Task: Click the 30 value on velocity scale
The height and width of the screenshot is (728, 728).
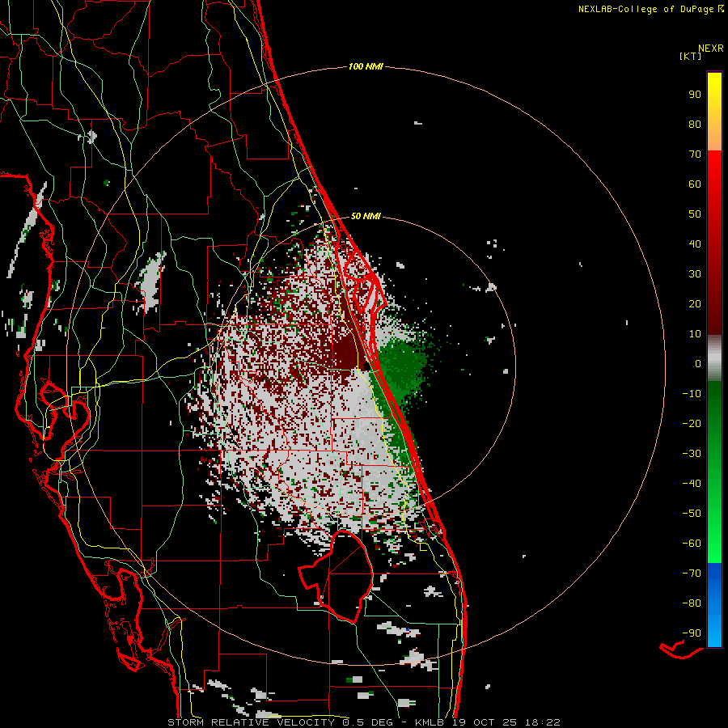Action: [x=695, y=274]
